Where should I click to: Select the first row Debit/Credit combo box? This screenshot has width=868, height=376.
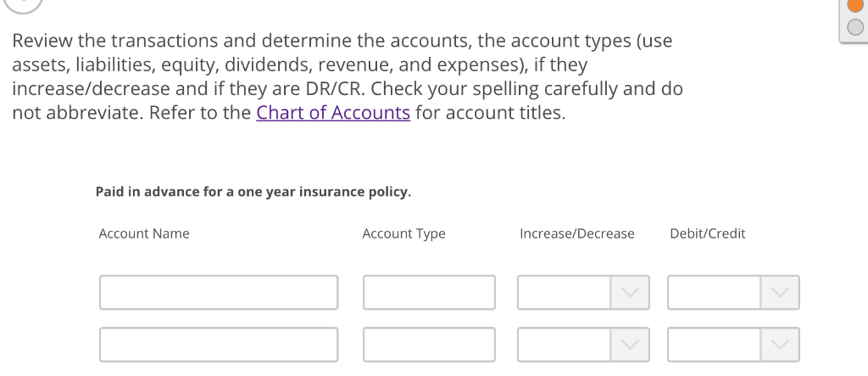click(x=733, y=292)
